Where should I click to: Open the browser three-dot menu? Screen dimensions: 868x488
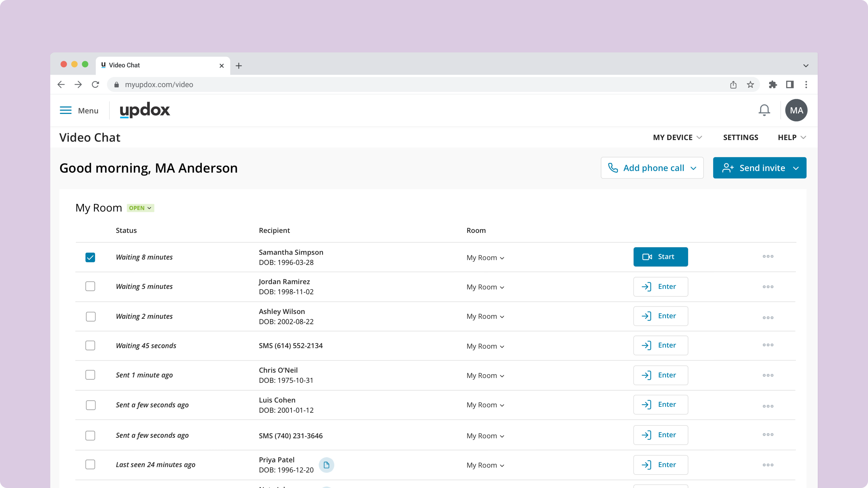coord(806,85)
